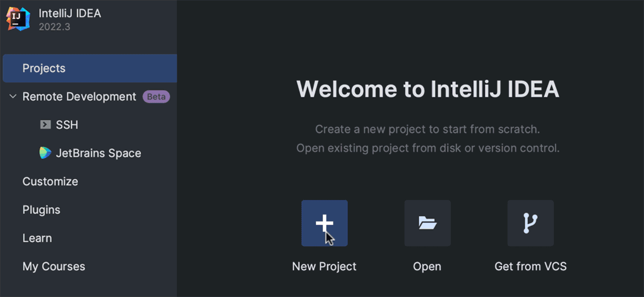Go to the Plugins section
Image resolution: width=644 pixels, height=297 pixels.
(x=41, y=210)
